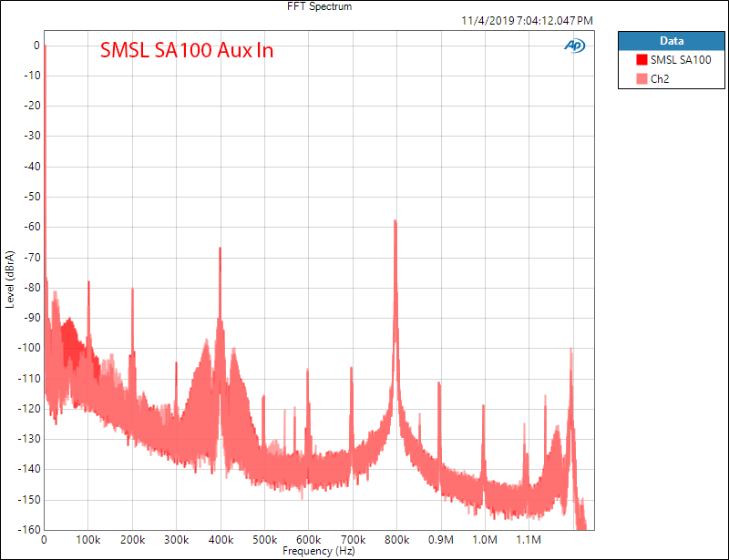729x560 pixels.
Task: Click the red SMSL SA100 Aux In annotation
Action: click(x=187, y=50)
